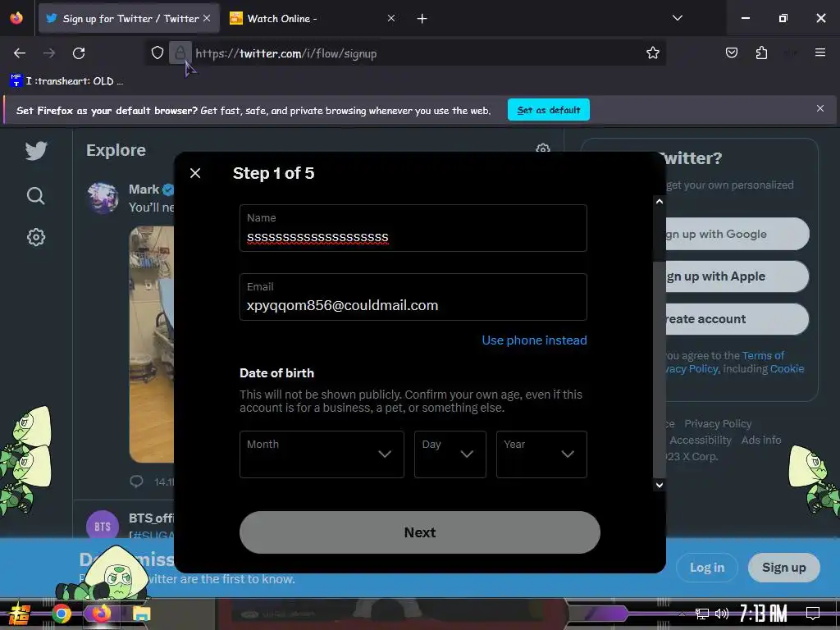Click the Sign up with Google button
Viewport: 840px width, 630px height.
[x=737, y=234]
